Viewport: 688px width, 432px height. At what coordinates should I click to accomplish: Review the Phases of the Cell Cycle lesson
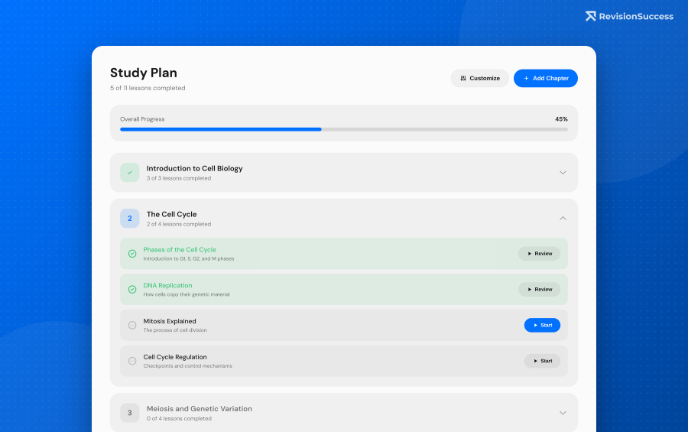click(x=539, y=254)
